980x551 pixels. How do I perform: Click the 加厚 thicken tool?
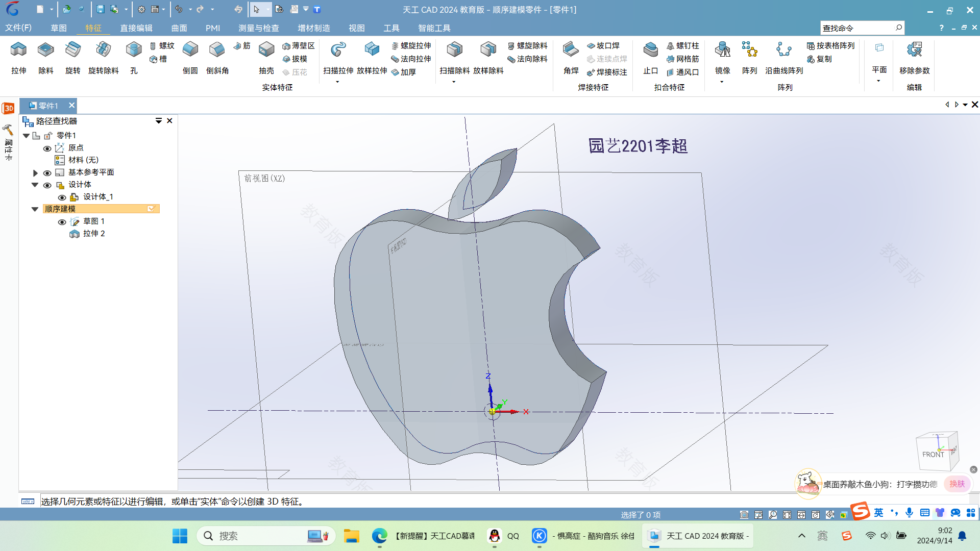(x=404, y=72)
